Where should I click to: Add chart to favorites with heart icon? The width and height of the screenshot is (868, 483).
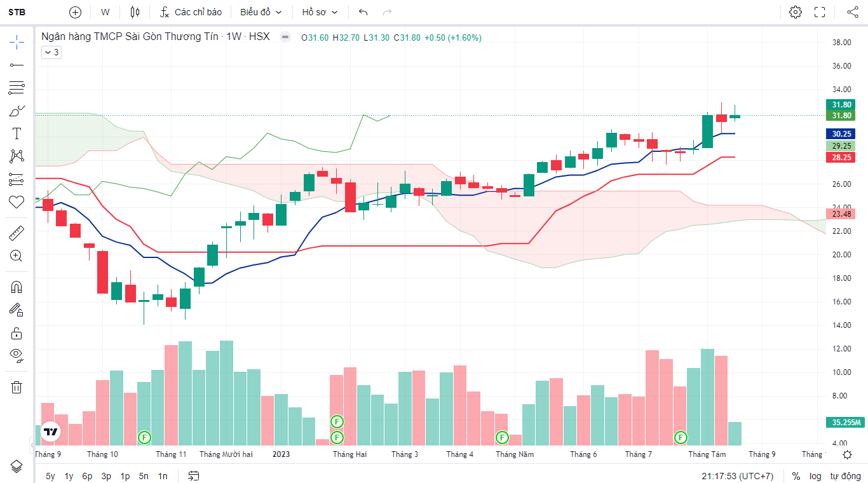tap(17, 202)
